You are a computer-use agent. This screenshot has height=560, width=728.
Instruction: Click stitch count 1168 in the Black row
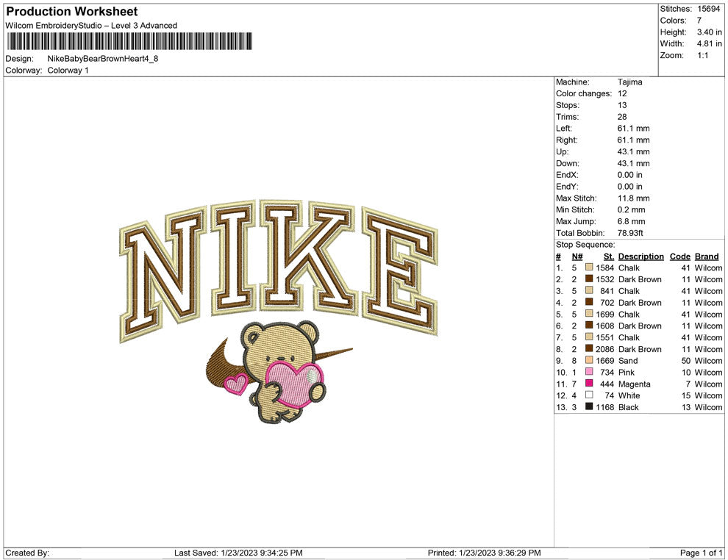605,407
